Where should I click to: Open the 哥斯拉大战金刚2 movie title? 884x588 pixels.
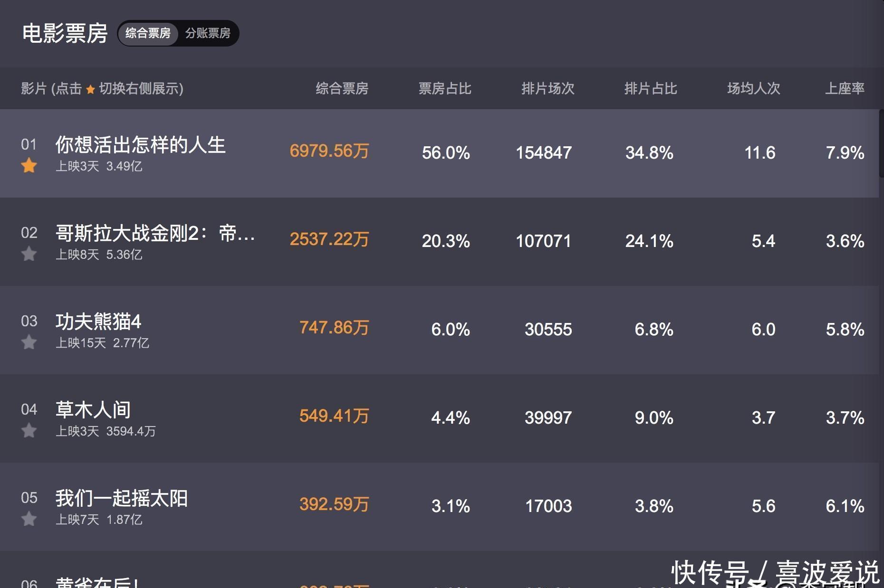(155, 233)
